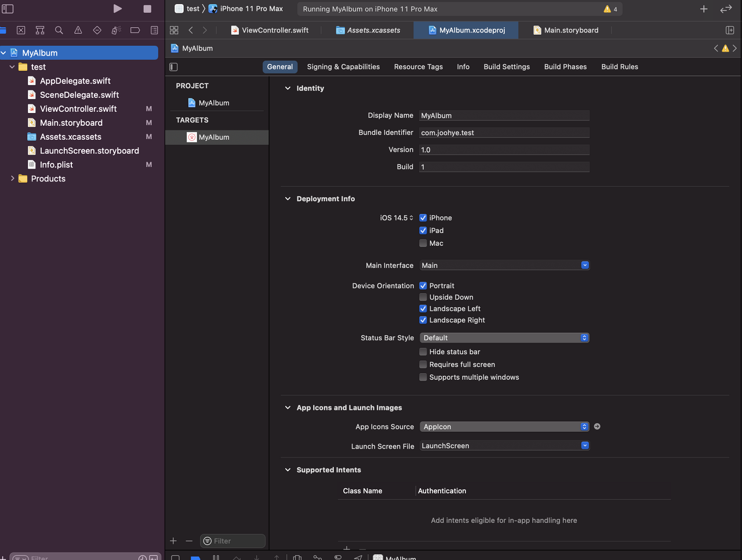Collapse the Identity section
Image resolution: width=742 pixels, height=560 pixels.
point(288,88)
